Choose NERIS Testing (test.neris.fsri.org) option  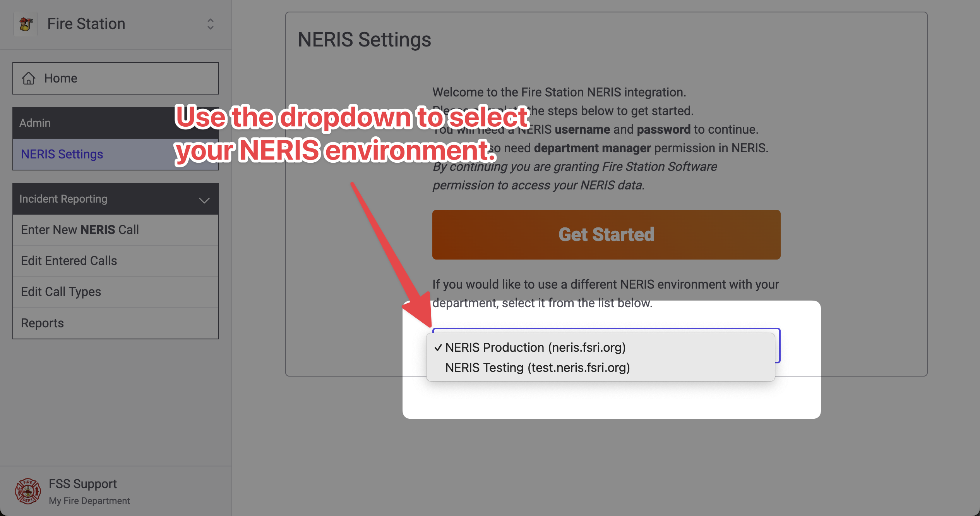pyautogui.click(x=537, y=368)
